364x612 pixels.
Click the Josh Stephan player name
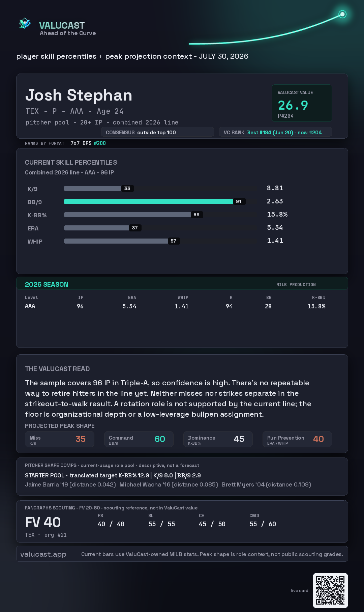coord(79,95)
